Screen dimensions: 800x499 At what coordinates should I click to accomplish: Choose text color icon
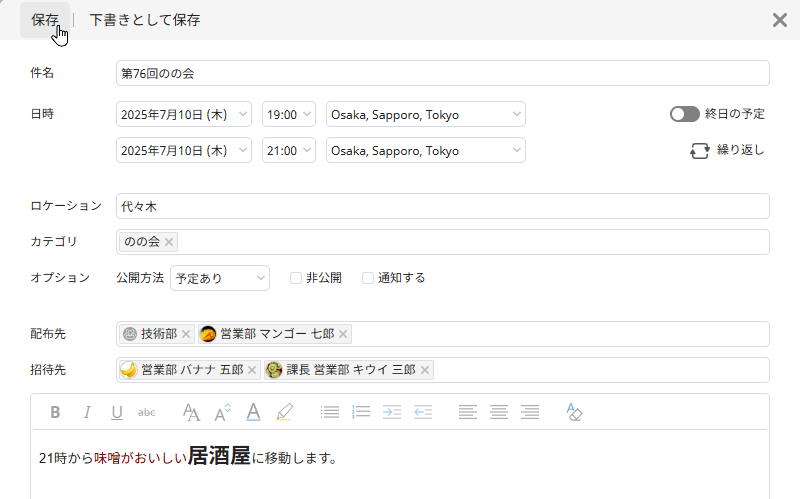tap(253, 412)
